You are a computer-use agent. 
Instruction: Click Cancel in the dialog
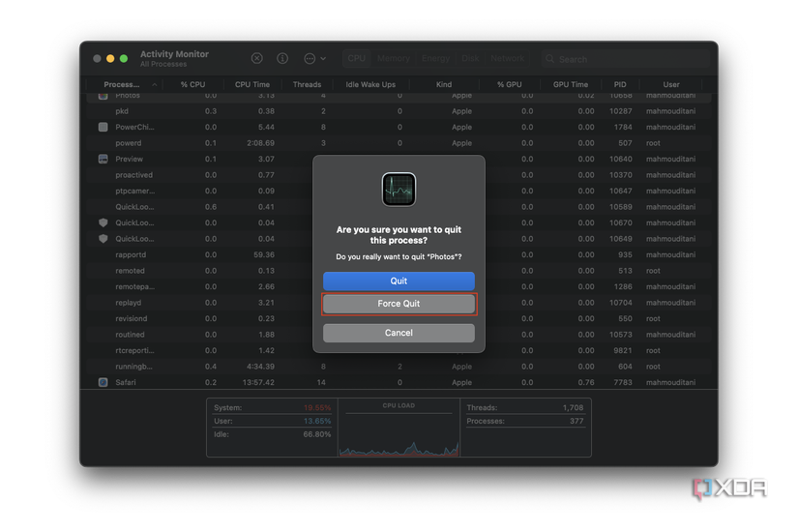pos(399,333)
